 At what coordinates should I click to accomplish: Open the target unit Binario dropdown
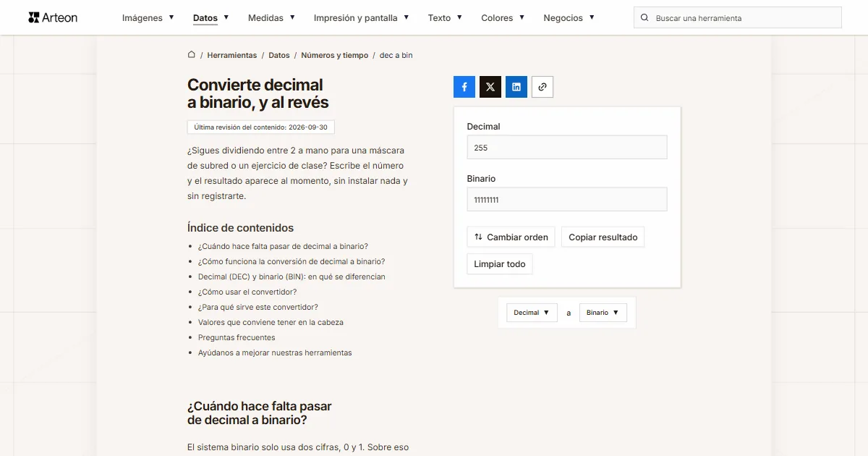point(603,313)
